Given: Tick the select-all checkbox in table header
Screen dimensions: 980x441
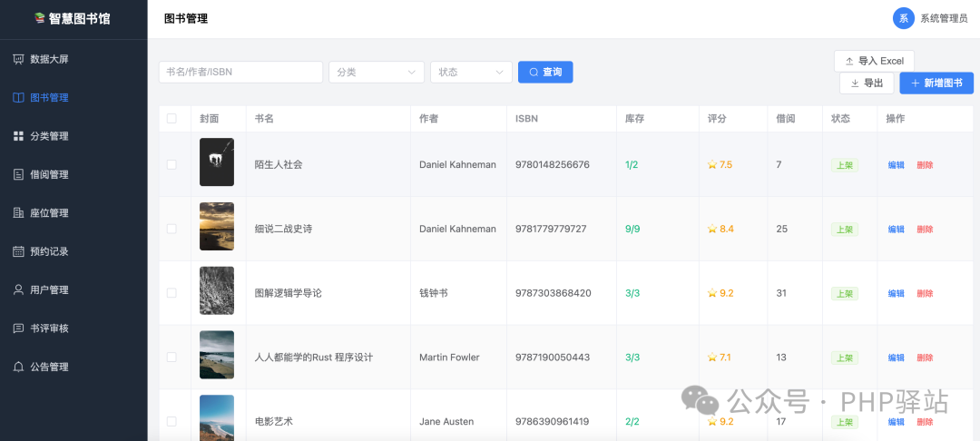Looking at the screenshot, I should [x=171, y=118].
